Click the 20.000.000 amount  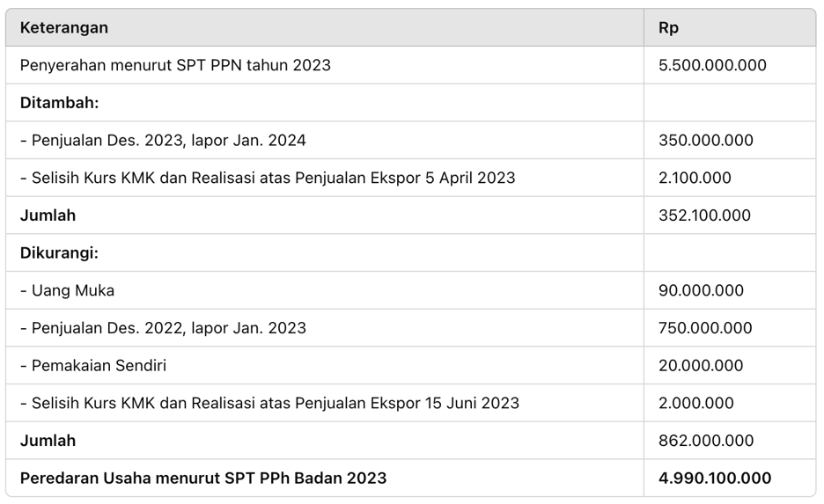[x=701, y=365]
